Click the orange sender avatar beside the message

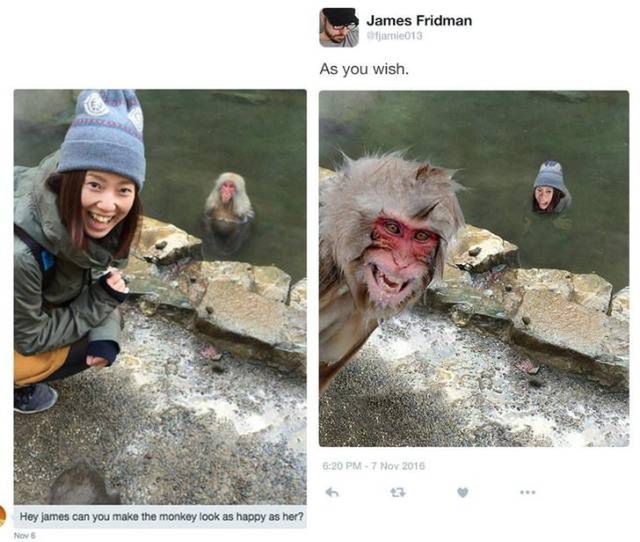point(2,516)
